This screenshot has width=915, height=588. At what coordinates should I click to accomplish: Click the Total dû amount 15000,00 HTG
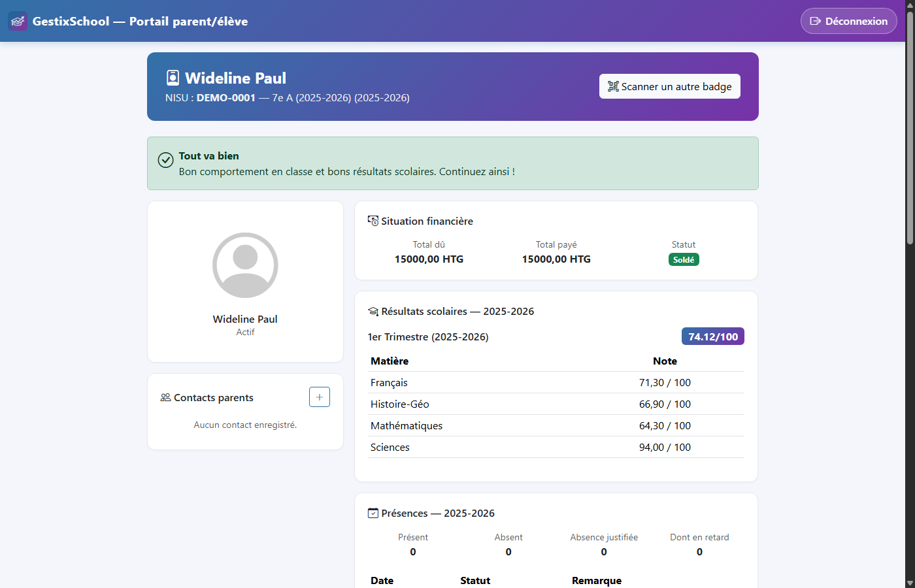point(429,259)
